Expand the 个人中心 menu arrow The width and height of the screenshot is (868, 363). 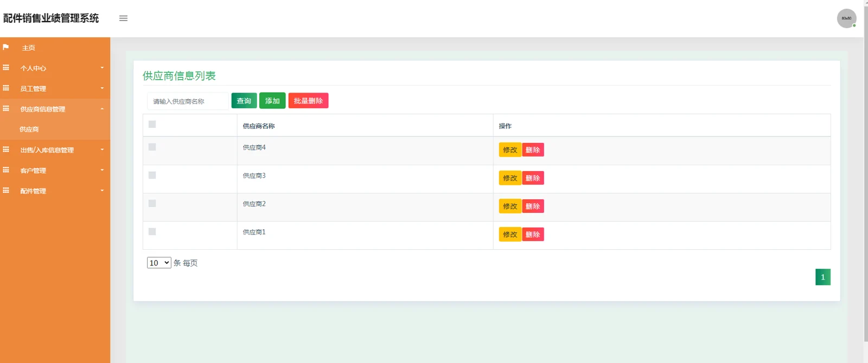point(102,68)
